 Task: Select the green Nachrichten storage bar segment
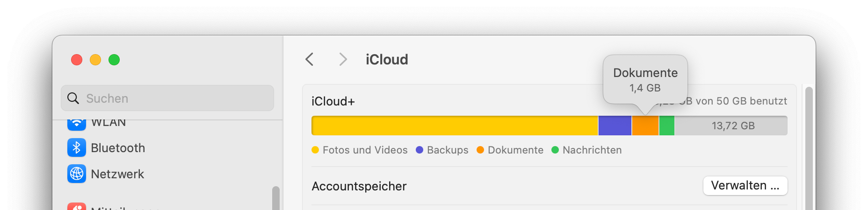coord(666,126)
